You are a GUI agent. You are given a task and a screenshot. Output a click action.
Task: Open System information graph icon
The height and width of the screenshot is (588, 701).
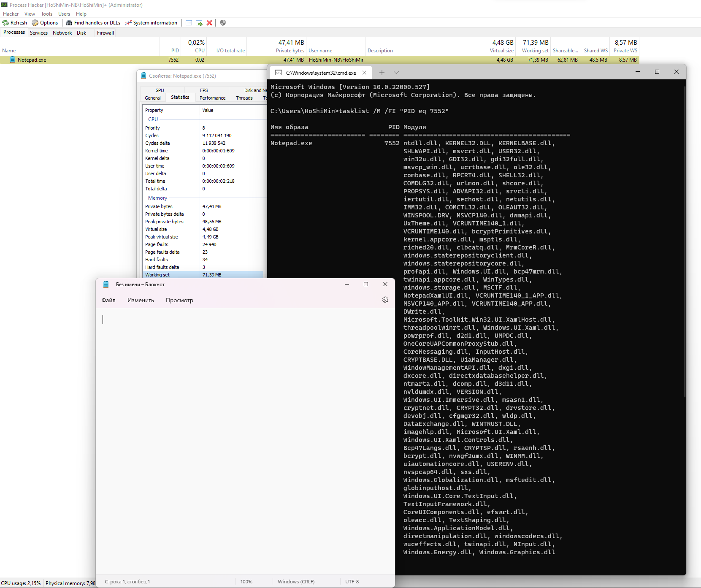tap(128, 23)
